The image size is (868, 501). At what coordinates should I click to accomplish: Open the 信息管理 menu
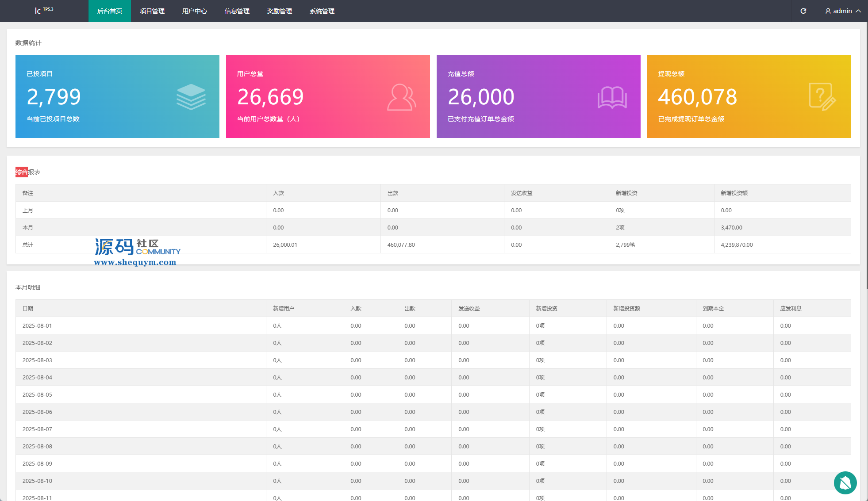coord(237,11)
